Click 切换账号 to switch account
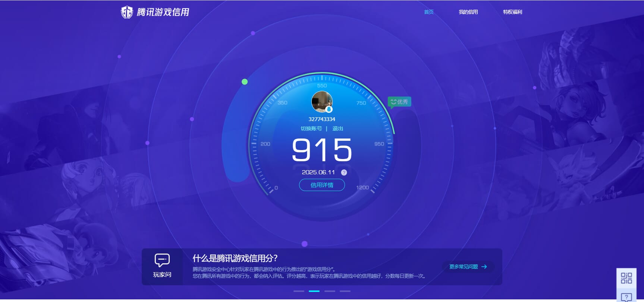 (311, 128)
